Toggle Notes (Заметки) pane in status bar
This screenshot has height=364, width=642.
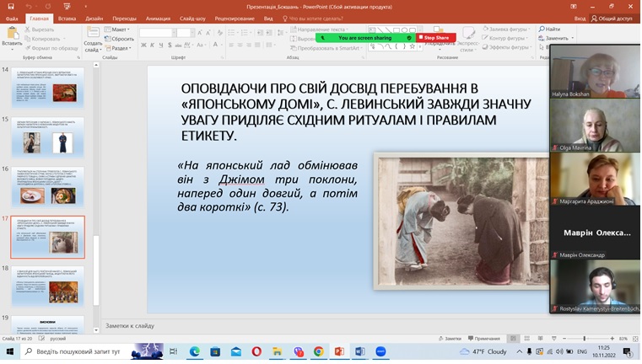450,339
